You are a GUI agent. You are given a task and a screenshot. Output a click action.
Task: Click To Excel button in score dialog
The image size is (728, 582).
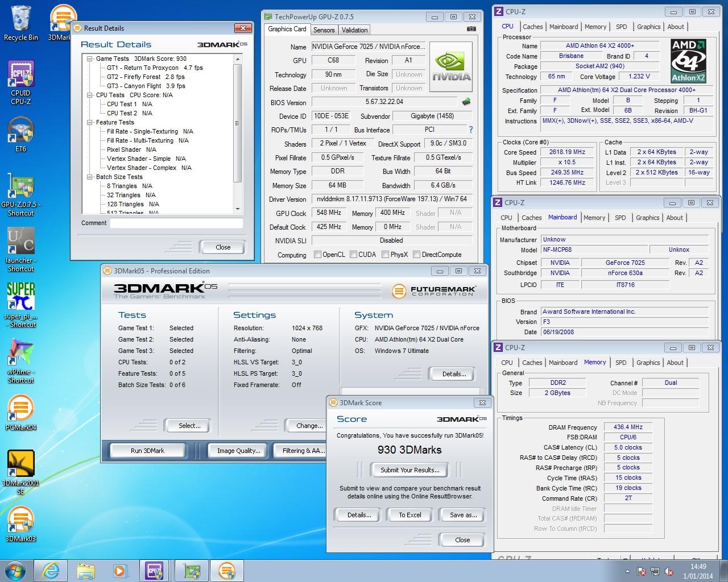409,515
